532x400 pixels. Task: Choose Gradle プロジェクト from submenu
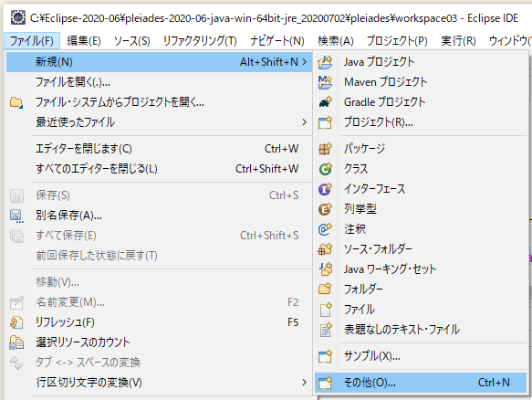click(x=421, y=102)
